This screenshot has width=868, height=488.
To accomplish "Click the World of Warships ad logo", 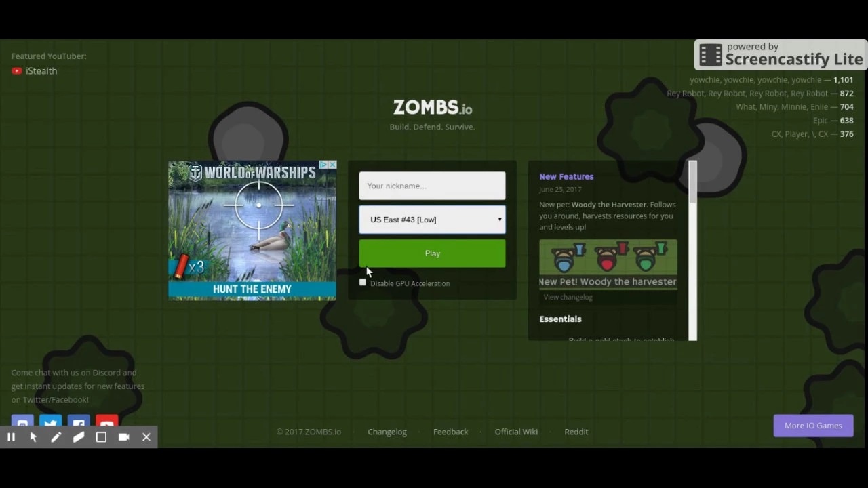I will [x=252, y=173].
